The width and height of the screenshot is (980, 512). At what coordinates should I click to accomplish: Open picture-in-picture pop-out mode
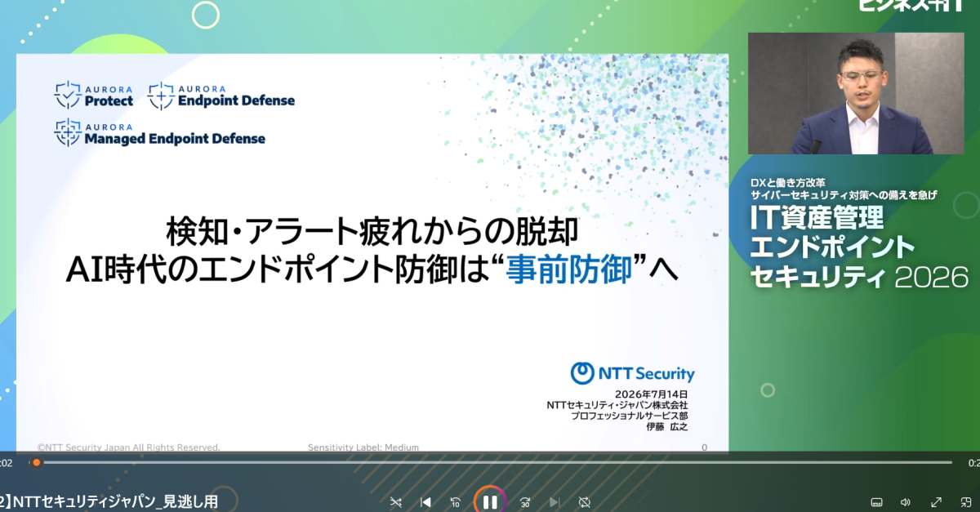(966, 502)
